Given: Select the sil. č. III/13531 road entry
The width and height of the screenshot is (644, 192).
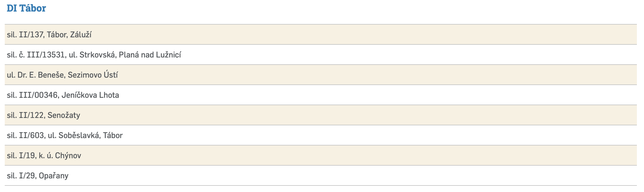Looking at the screenshot, I should [x=36, y=55].
